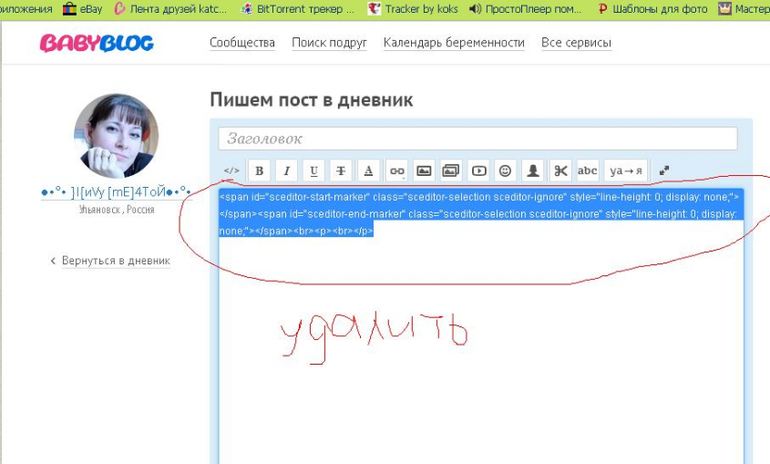
Task: Open the Шаблоны для фото bookmark
Action: coord(653,9)
